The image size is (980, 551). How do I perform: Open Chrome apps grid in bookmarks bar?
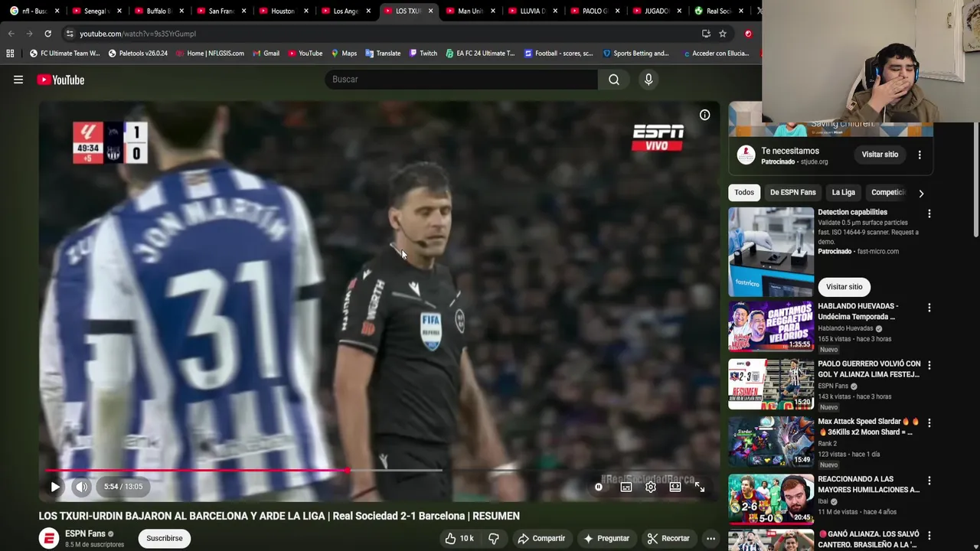[10, 54]
